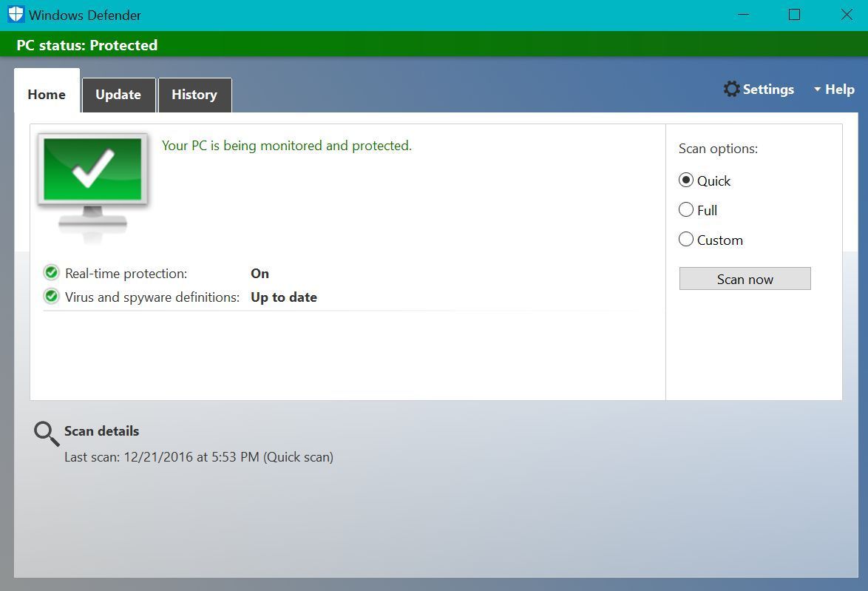Click the 'Scan details' heading
This screenshot has width=868, height=591.
click(101, 431)
